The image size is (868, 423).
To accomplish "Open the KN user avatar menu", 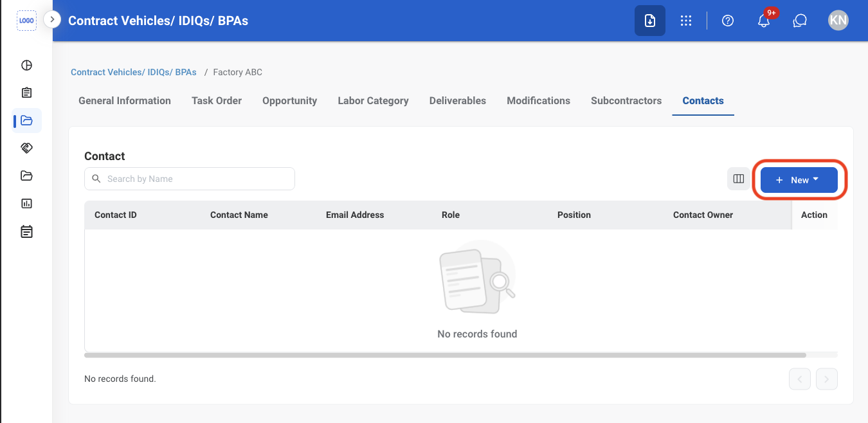I will tap(838, 21).
